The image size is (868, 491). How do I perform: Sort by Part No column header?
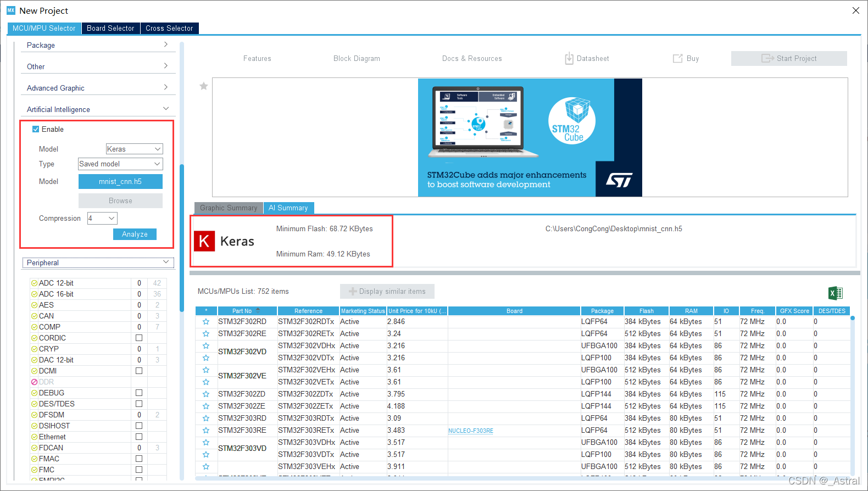(x=247, y=311)
